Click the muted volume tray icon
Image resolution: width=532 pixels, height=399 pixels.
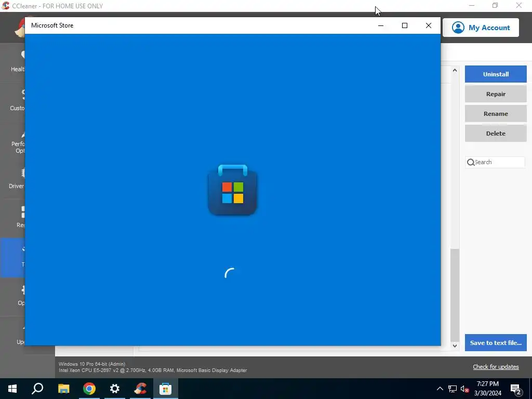(464, 389)
